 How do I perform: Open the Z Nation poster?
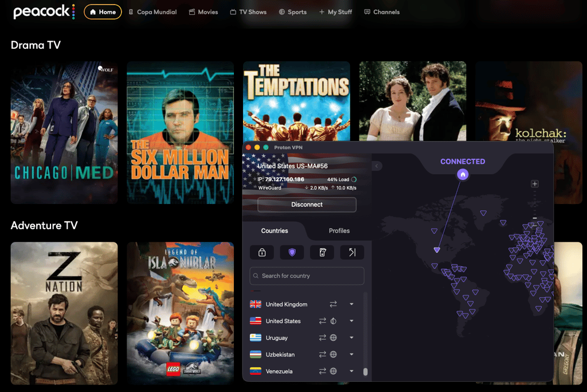tap(64, 313)
